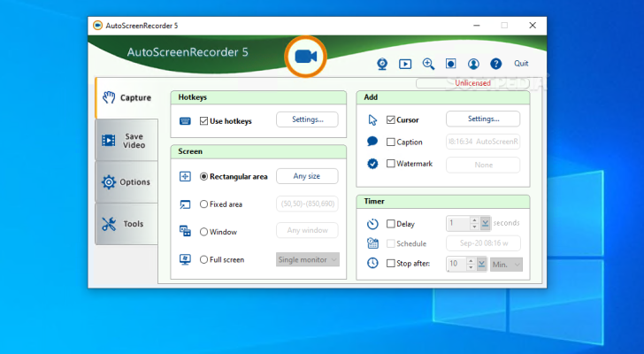The width and height of the screenshot is (644, 354).
Task: Click the Rectangular area crosshair icon
Action: tap(185, 177)
